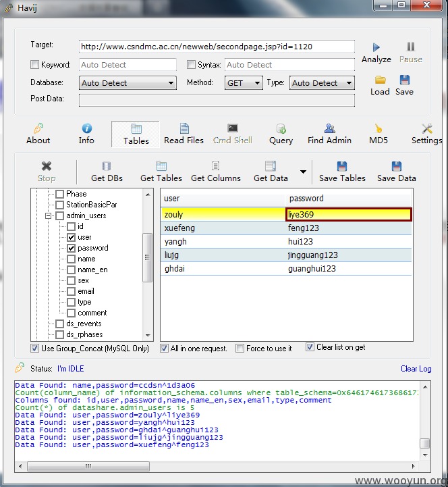This screenshot has width=448, height=487.
Task: Open the Get Data dropdown arrow
Action: click(x=303, y=172)
